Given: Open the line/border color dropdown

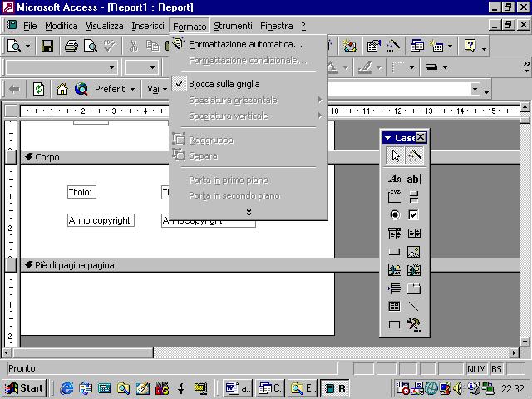Looking at the screenshot, I should tap(379, 67).
